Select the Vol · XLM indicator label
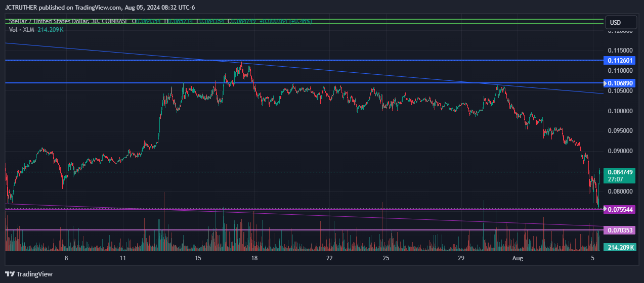Image resolution: width=644 pixels, height=283 pixels. [x=22, y=30]
